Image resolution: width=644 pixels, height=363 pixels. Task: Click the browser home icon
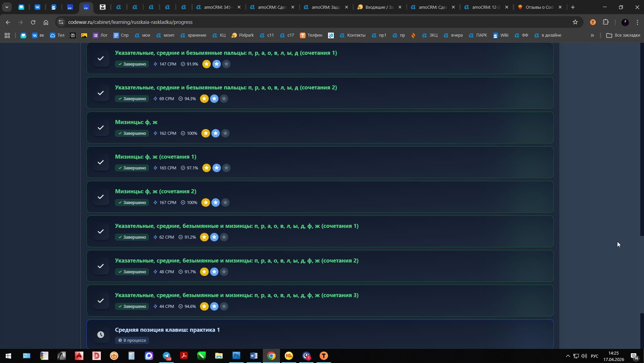46,22
